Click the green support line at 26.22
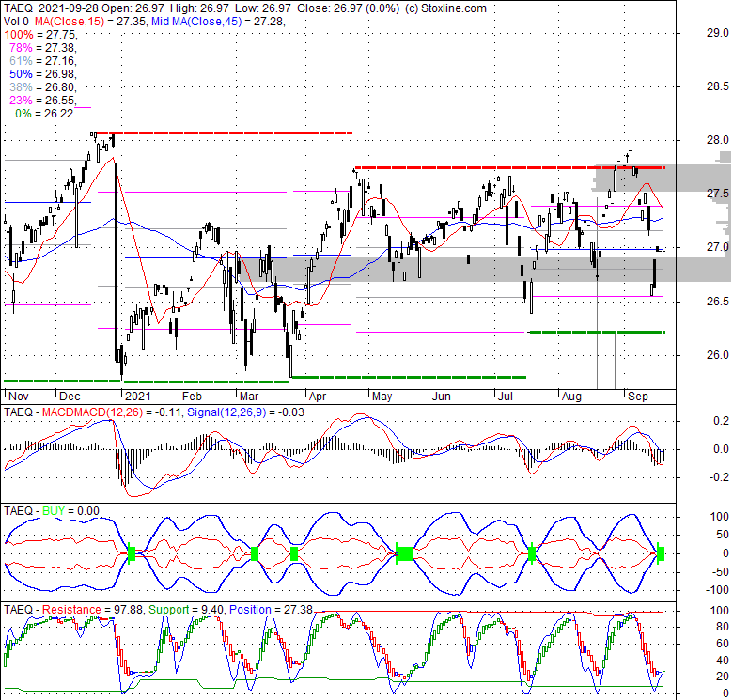 click(x=596, y=333)
